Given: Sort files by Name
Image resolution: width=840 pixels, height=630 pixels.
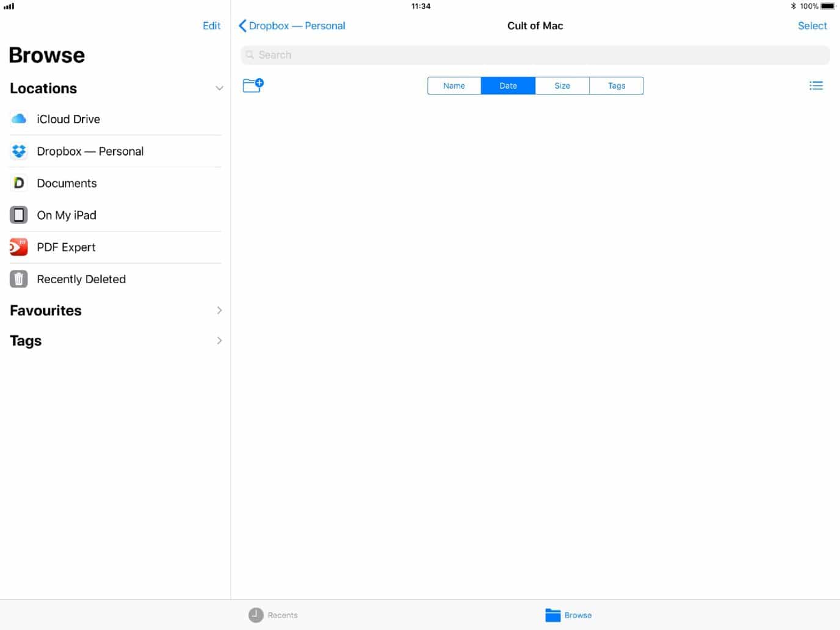Looking at the screenshot, I should (454, 85).
